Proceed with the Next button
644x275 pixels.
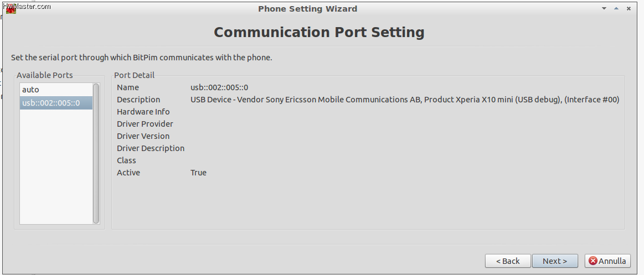pos(555,261)
